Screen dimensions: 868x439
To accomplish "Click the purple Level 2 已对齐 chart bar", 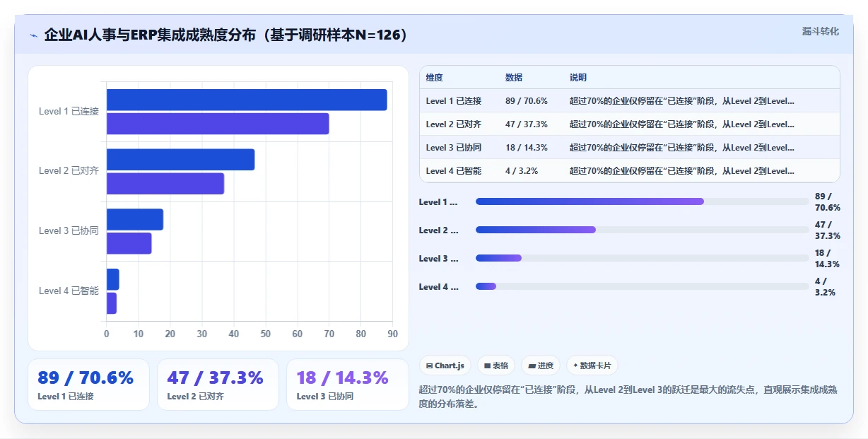I will 165,184.
